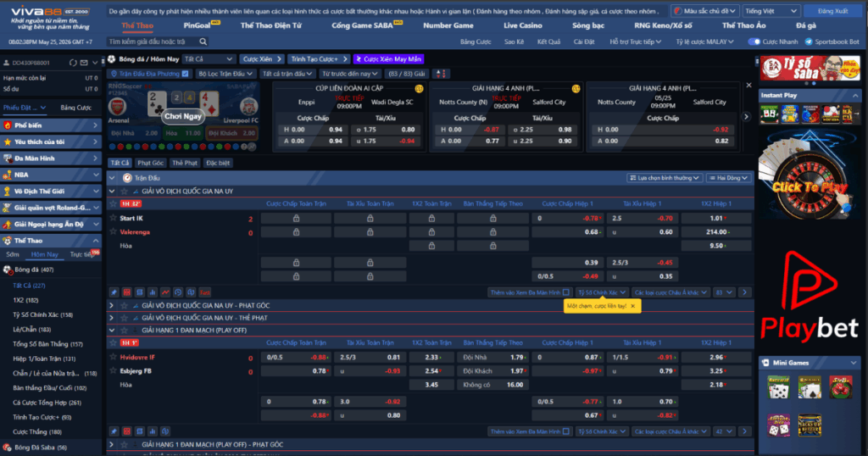Open the Màu sắc chủ đề theme dropdown

tap(704, 10)
